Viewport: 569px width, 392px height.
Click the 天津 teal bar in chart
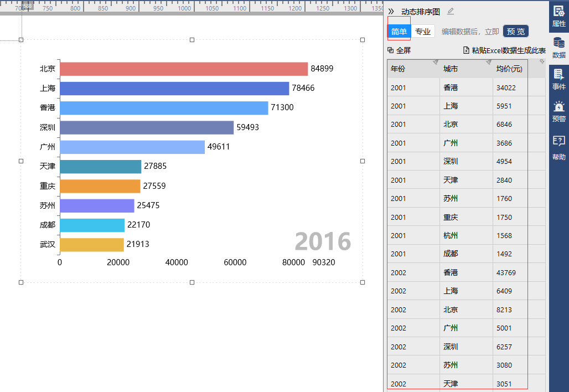(101, 167)
